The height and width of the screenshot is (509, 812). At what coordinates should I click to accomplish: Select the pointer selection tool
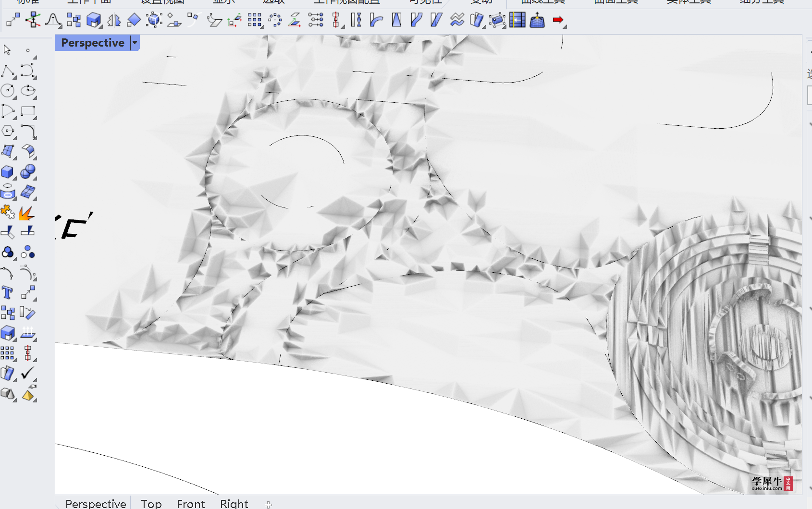click(7, 50)
